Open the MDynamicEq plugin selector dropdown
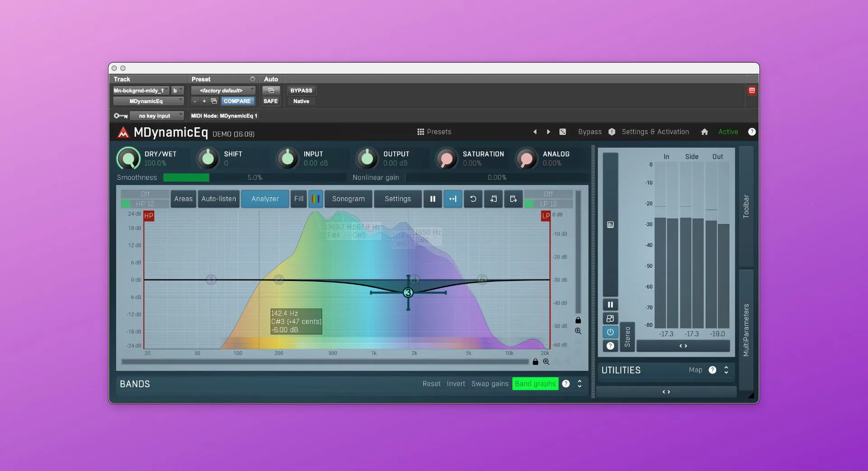 pyautogui.click(x=148, y=101)
